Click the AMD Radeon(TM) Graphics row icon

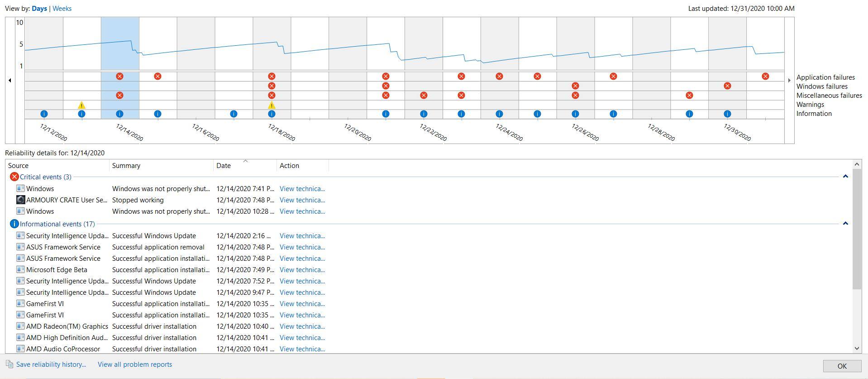coord(20,326)
